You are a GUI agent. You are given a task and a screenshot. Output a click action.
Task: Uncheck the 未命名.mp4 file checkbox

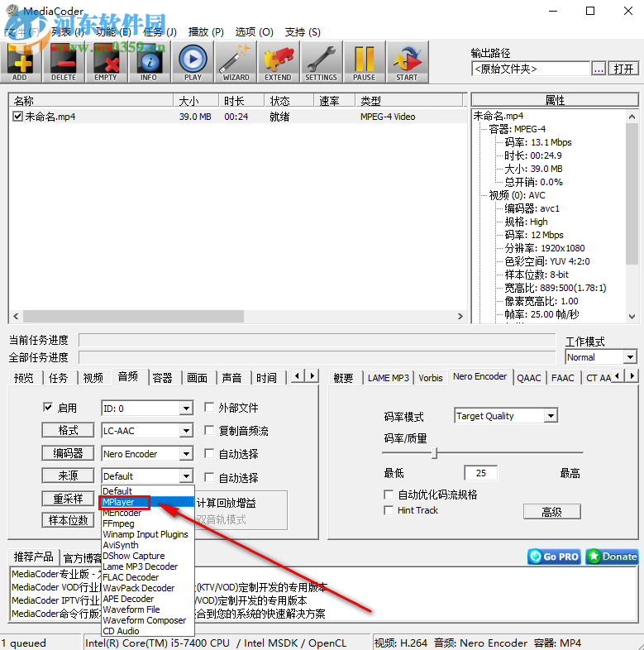(17, 117)
